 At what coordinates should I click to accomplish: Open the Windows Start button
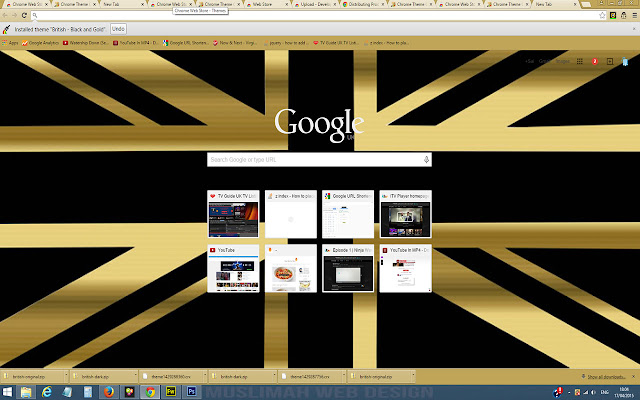coord(7,392)
